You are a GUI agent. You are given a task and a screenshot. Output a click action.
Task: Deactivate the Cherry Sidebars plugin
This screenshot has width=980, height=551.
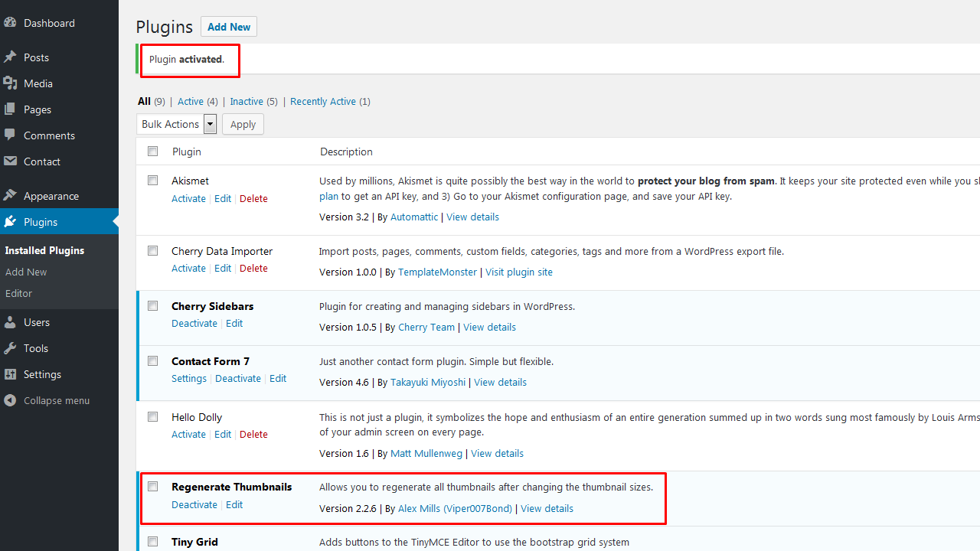(194, 323)
